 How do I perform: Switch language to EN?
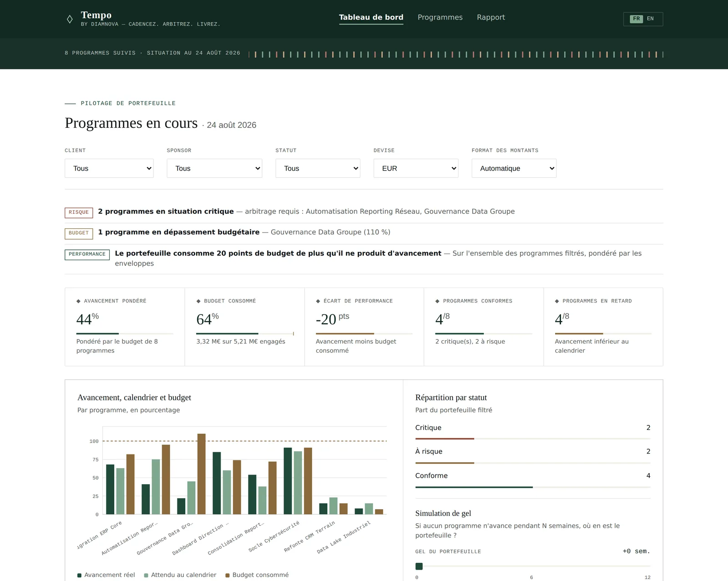tap(650, 19)
